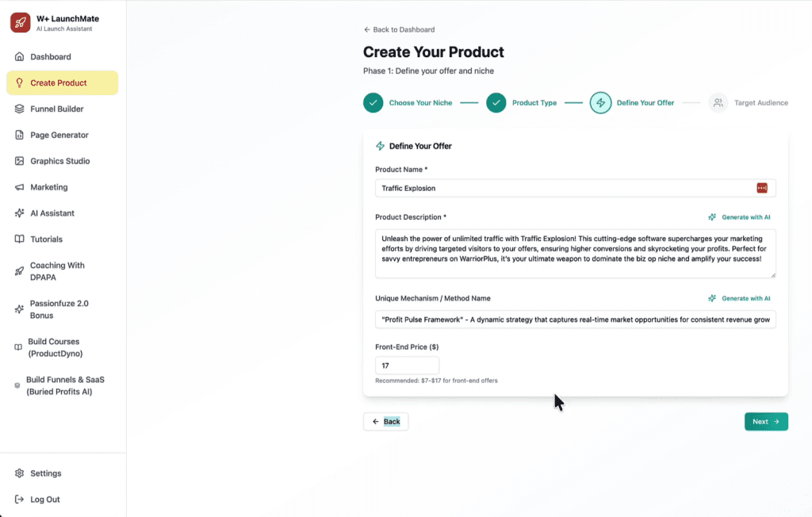Click the Front-End Price input field
This screenshot has width=812, height=517.
point(407,366)
